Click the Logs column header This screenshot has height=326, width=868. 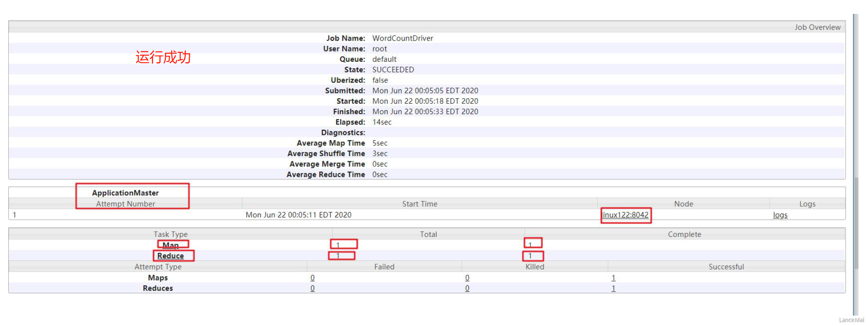click(807, 204)
